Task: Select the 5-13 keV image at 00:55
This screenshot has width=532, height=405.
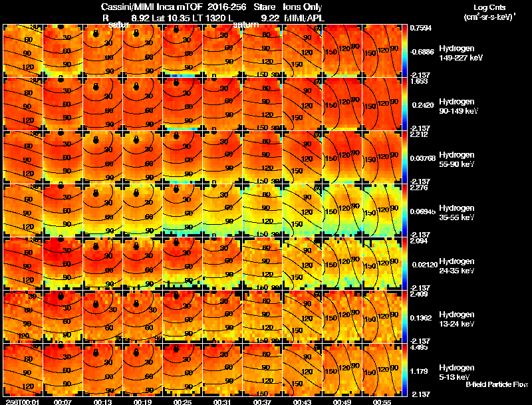Action: point(382,370)
